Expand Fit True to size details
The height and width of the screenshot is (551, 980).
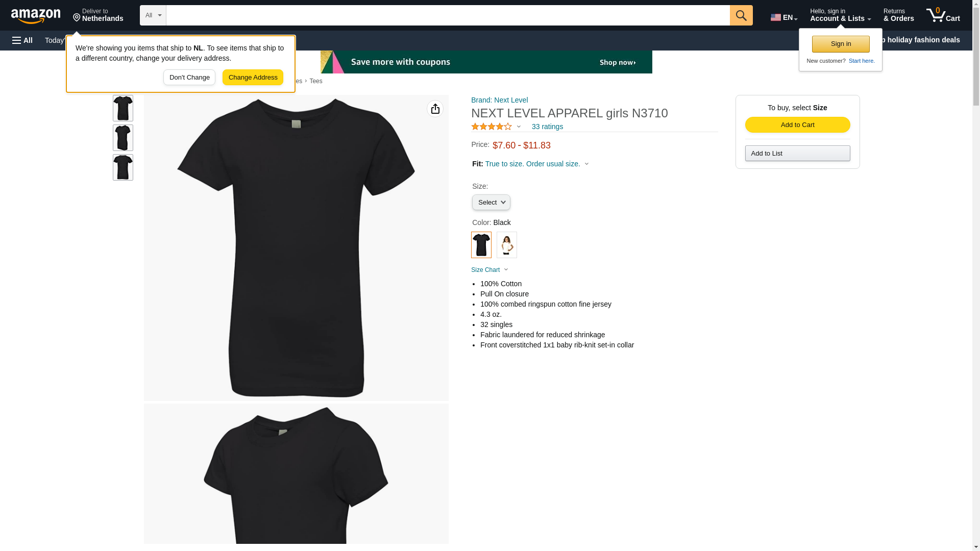click(532, 164)
